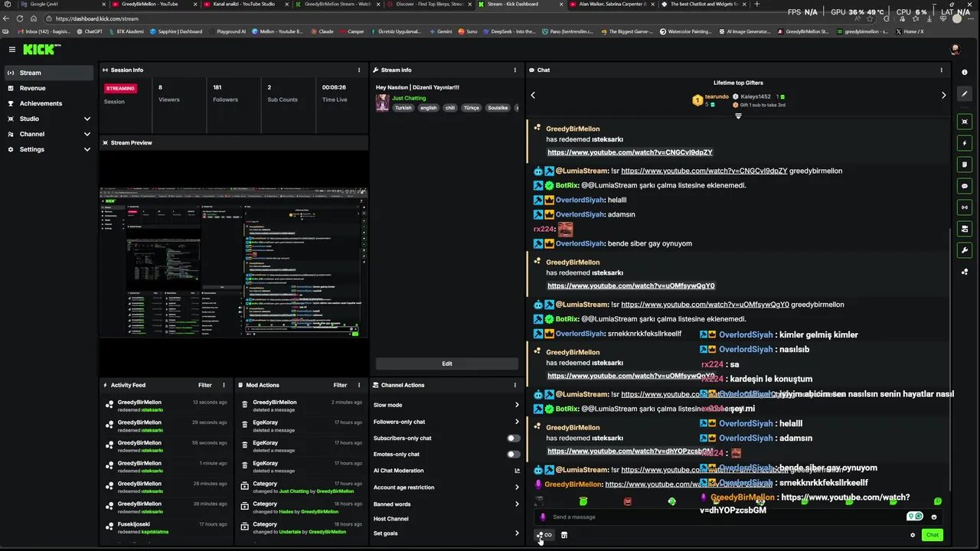The image size is (980, 551).
Task: Open Chat panel three-dot options
Action: coord(942,70)
